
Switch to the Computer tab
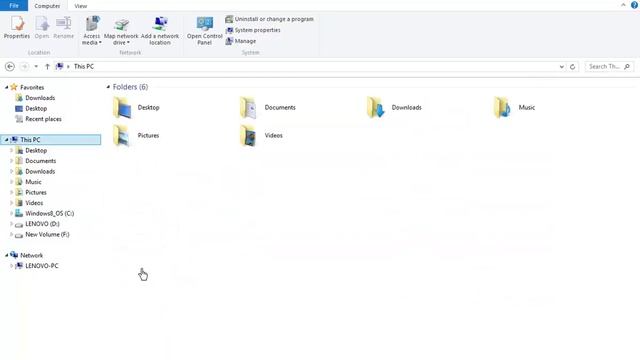[47, 6]
